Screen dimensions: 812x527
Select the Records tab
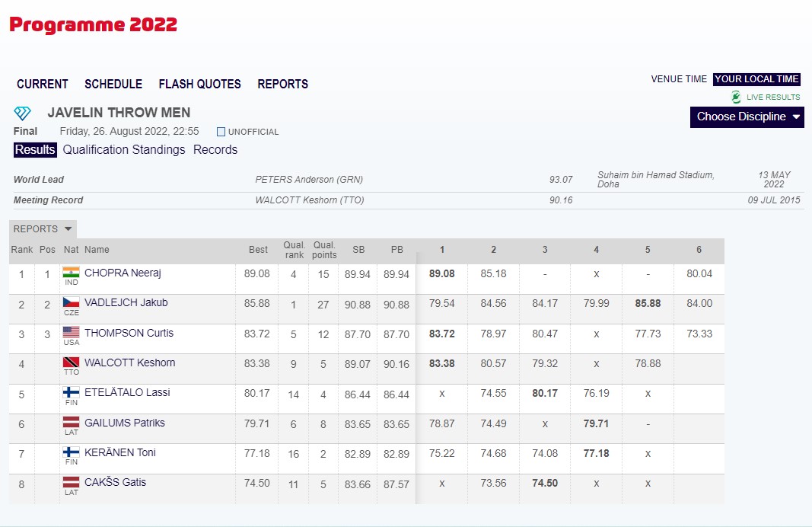215,150
